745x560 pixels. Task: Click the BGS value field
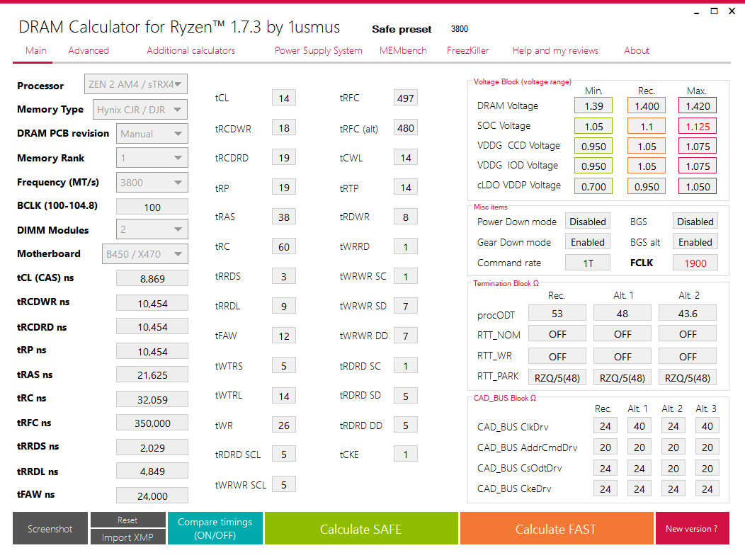click(695, 222)
